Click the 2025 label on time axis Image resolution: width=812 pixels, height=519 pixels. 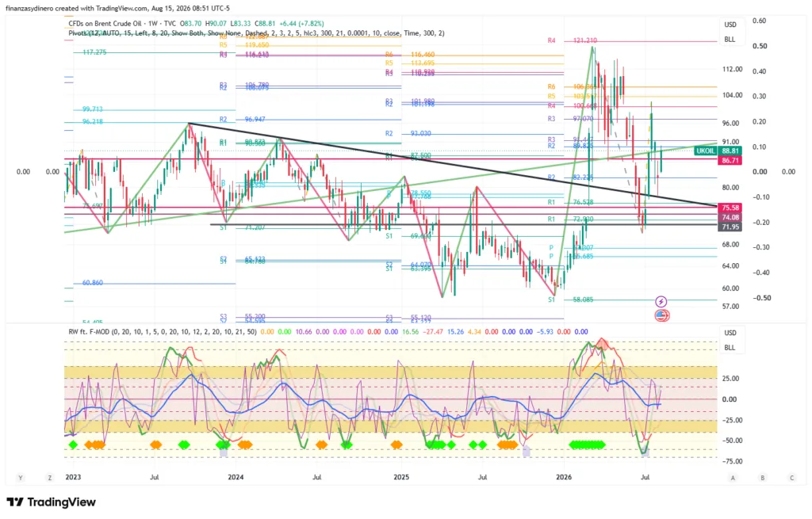tap(401, 476)
